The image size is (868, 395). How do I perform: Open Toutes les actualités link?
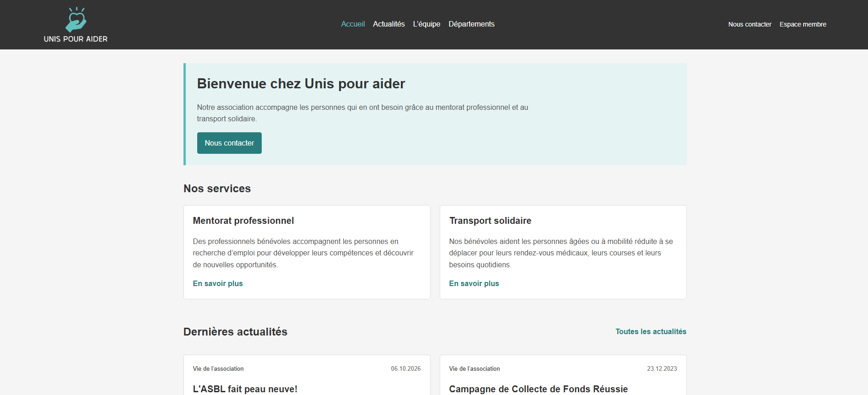[x=651, y=331]
